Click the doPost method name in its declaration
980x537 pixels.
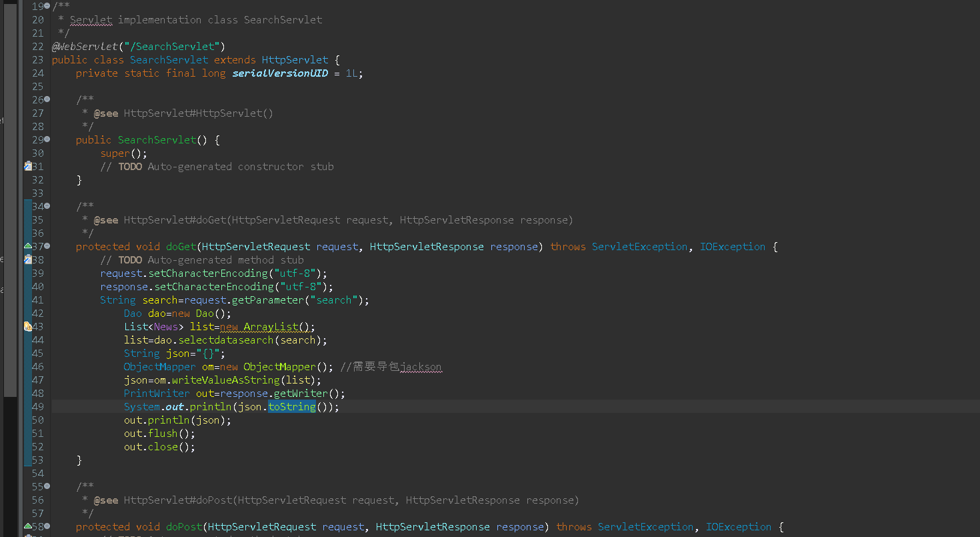tap(184, 527)
